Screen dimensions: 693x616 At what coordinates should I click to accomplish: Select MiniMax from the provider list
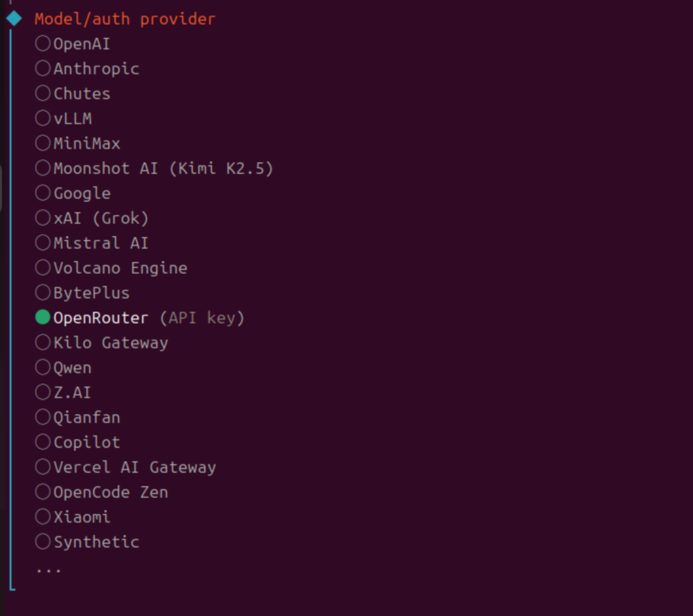pyautogui.click(x=43, y=143)
